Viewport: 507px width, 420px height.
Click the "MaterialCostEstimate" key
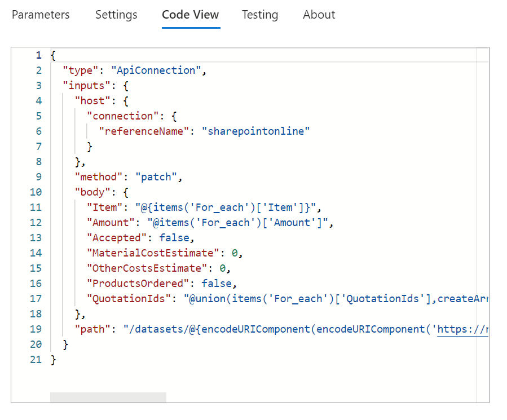click(153, 253)
